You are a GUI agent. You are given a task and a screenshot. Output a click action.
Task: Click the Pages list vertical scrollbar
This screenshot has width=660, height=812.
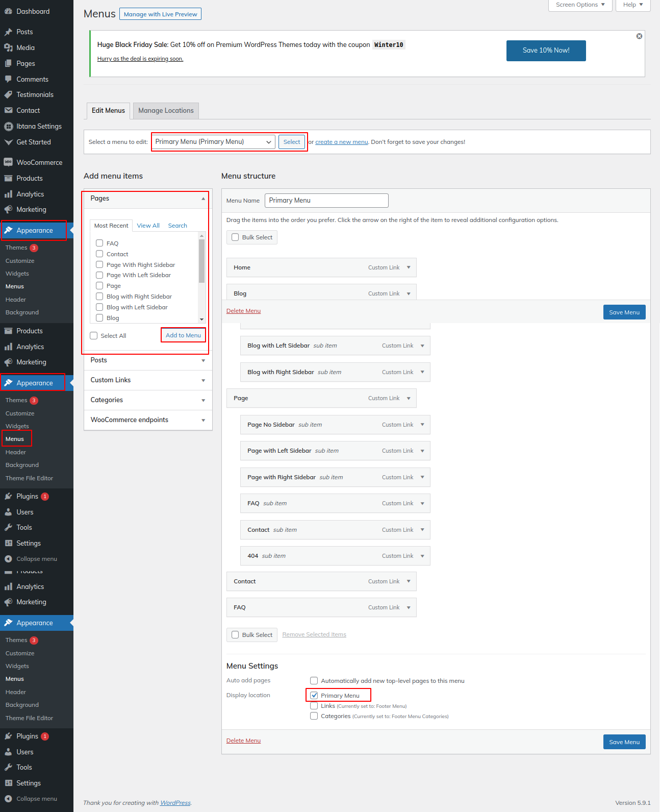pos(201,260)
